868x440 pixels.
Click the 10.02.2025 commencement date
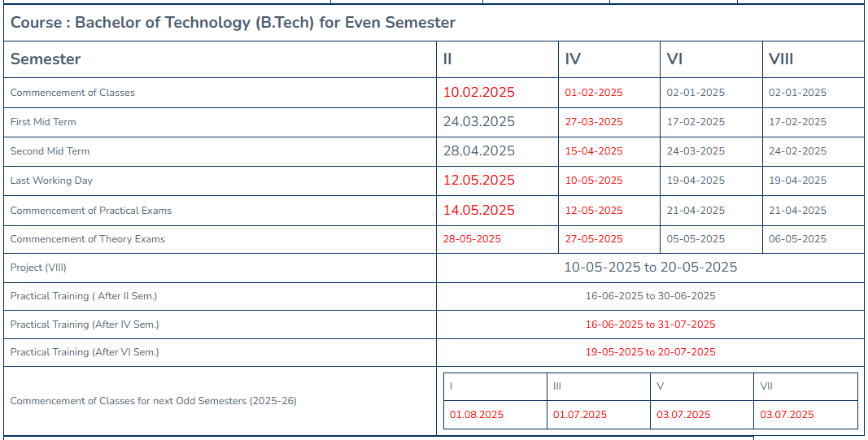click(478, 93)
